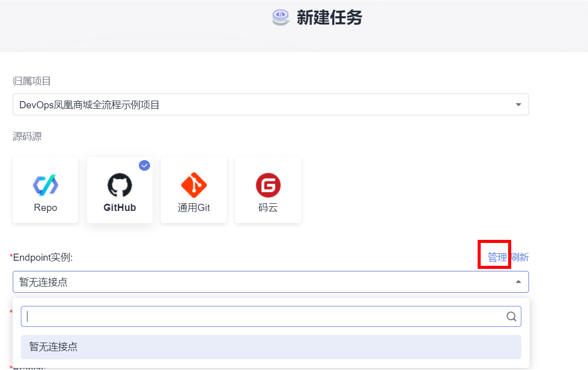The image size is (588, 370).
Task: Click the 刷新 link
Action: [520, 257]
